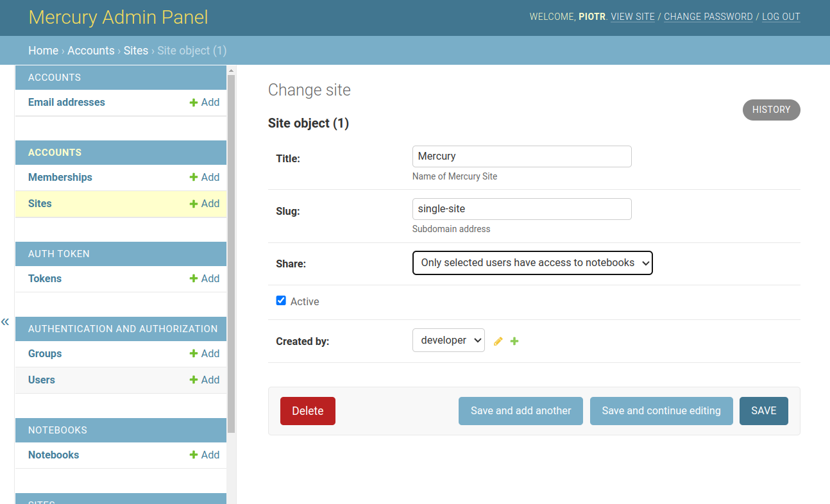This screenshot has height=504, width=830.
Task: Open the Created by user dropdown
Action: tap(448, 340)
